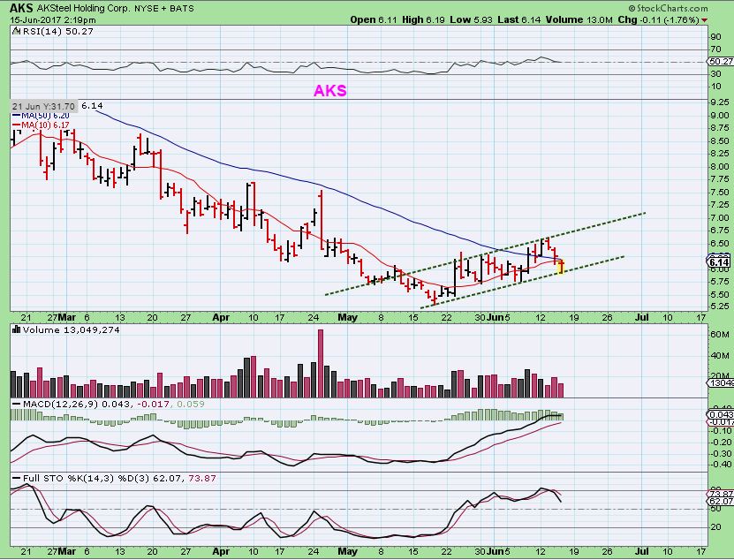Screen dimensions: 734x560
Task: Click the MA(10) 6.17 legend entry
Action: (x=42, y=125)
